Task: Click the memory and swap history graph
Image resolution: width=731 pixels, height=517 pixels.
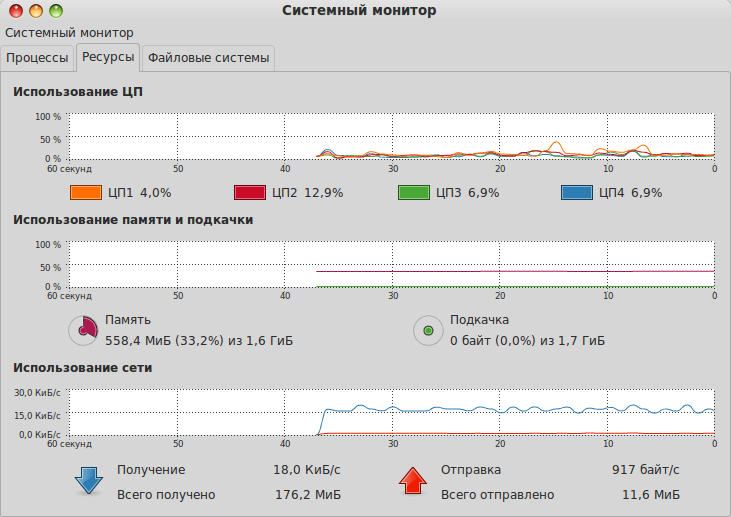Action: coord(390,264)
